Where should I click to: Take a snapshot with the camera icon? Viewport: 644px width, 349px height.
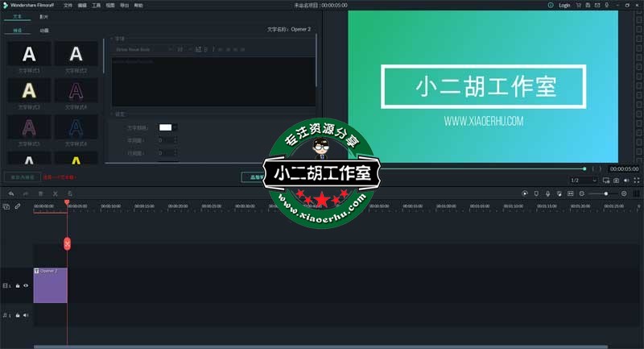(617, 180)
